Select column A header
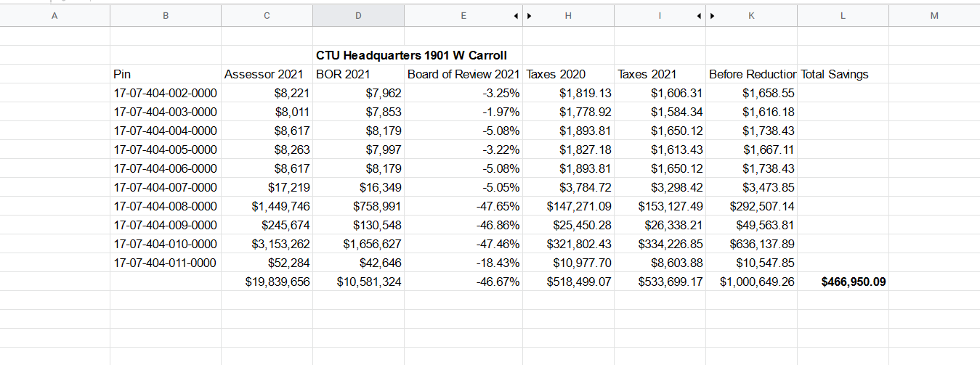This screenshot has height=365, width=980. (55, 15)
